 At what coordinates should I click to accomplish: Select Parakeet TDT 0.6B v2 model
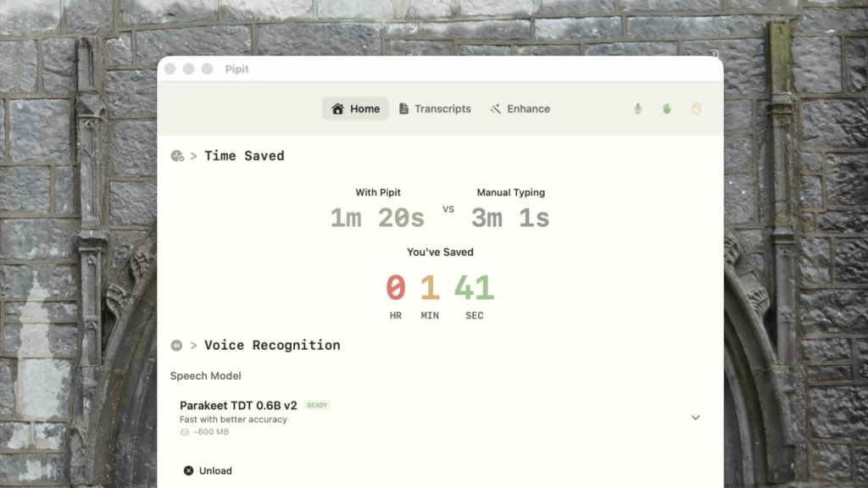coord(240,406)
